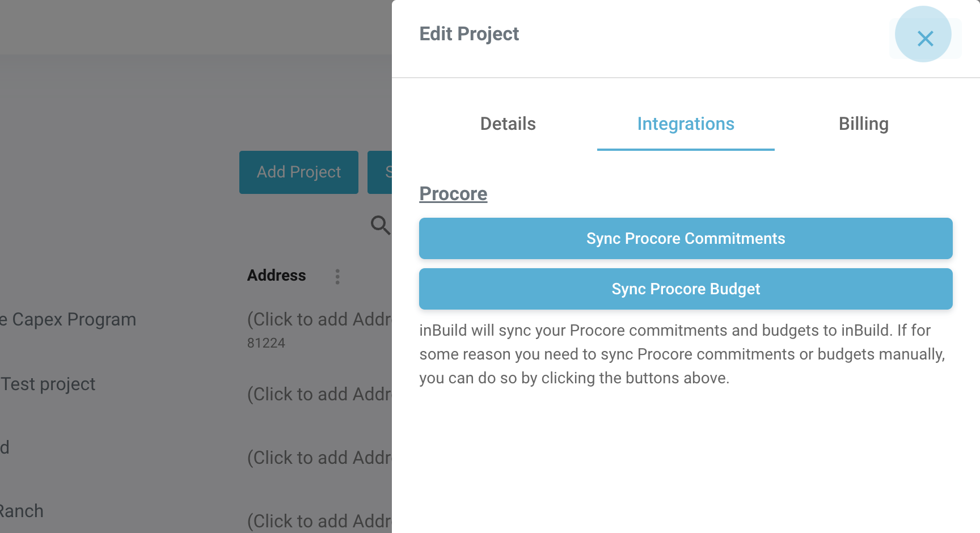Image resolution: width=980 pixels, height=533 pixels.
Task: Add an address in the third project row
Action: point(319,458)
